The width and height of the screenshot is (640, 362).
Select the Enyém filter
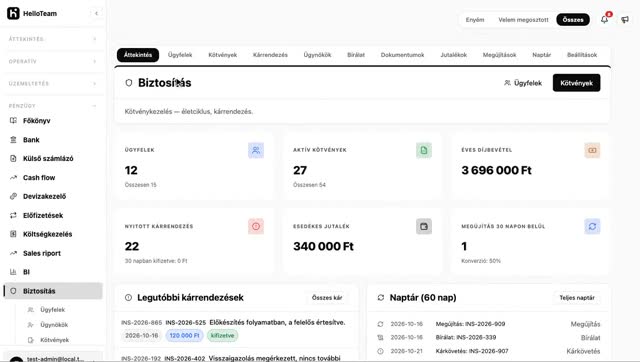(x=475, y=20)
